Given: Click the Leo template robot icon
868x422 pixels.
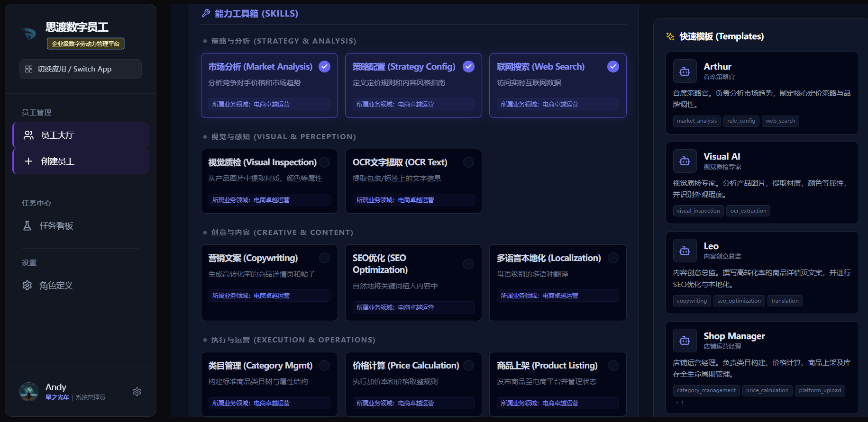Looking at the screenshot, I should [x=685, y=251].
